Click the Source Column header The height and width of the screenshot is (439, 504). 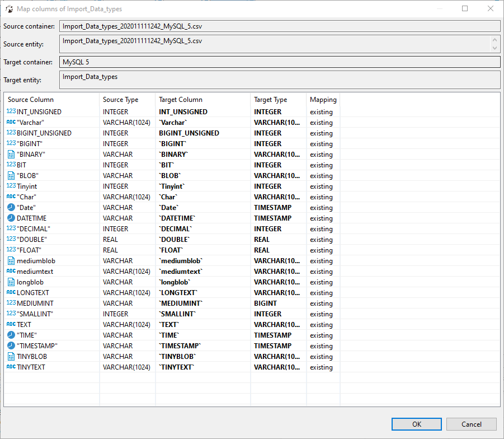[x=30, y=99]
